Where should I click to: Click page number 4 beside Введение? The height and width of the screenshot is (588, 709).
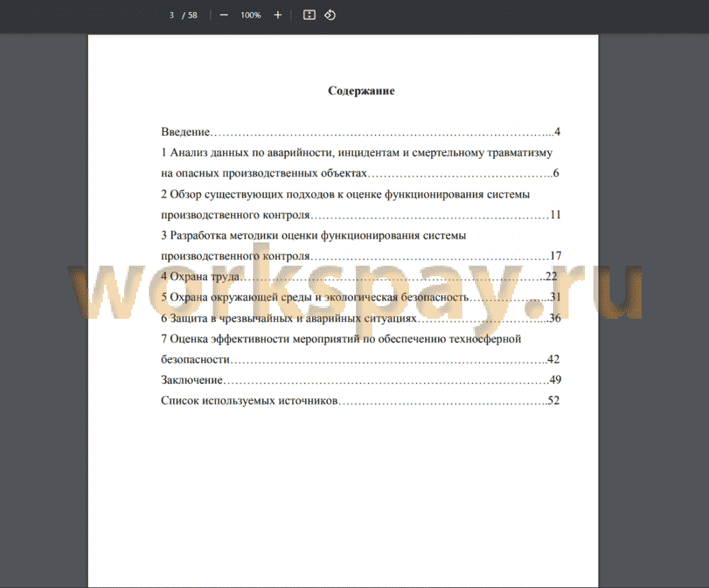557,132
